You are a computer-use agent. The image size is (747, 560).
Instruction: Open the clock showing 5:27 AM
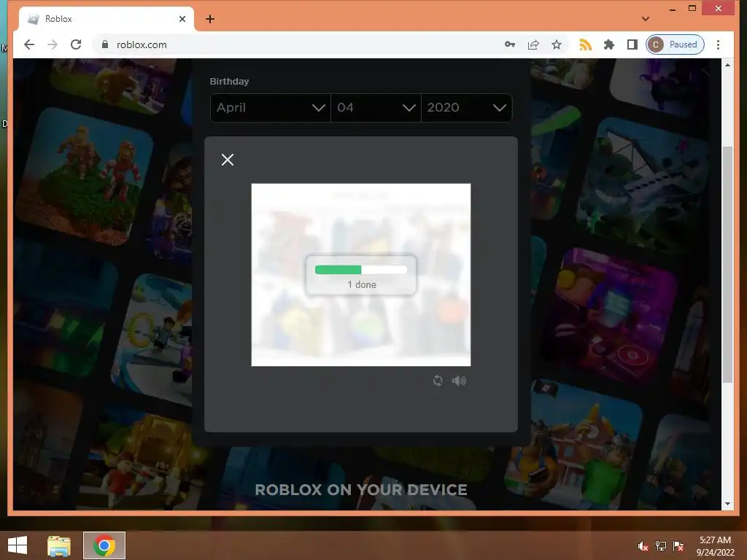click(715, 546)
